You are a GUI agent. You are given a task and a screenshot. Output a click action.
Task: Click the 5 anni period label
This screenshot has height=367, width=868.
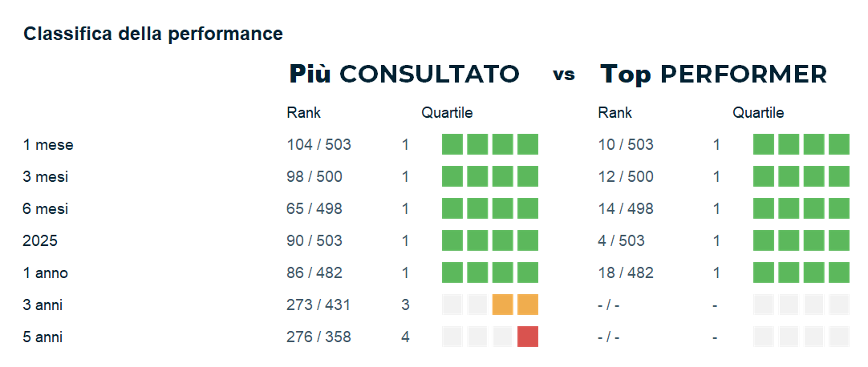coord(43,337)
